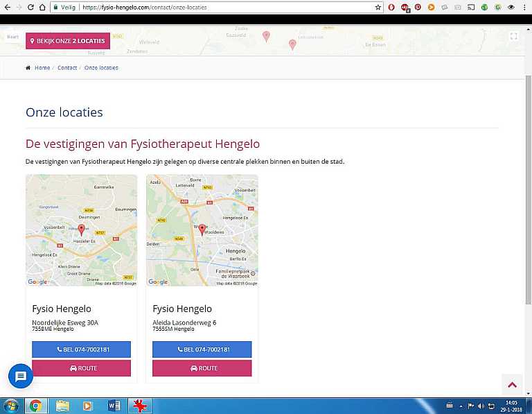Click the Chrome taskbar icon
This screenshot has width=532, height=414.
[35, 406]
